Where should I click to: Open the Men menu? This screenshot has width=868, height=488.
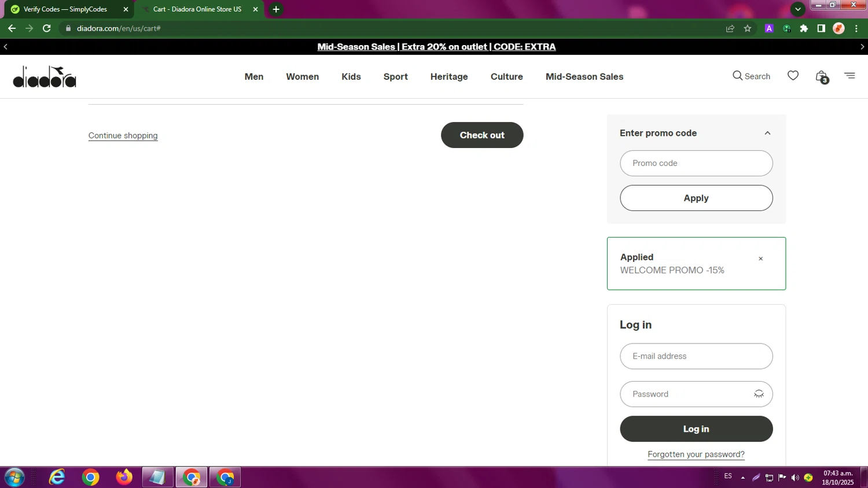pyautogui.click(x=254, y=76)
